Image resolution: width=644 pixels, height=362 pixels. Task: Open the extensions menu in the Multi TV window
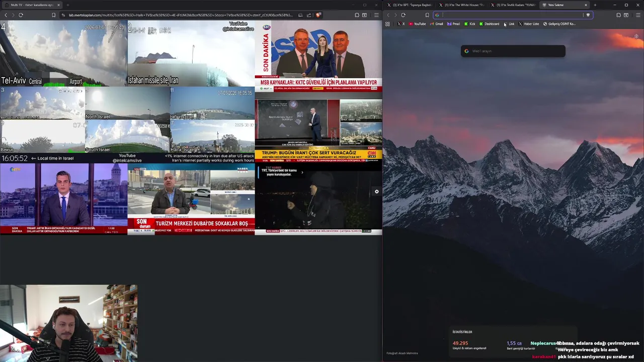click(x=357, y=15)
